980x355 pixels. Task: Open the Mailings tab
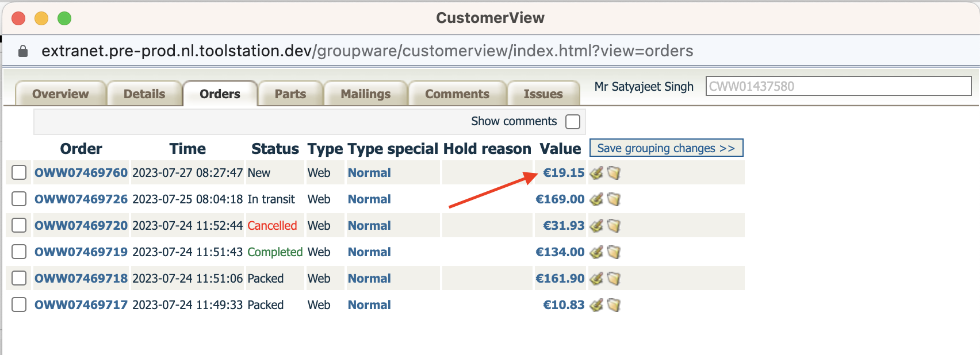click(366, 94)
